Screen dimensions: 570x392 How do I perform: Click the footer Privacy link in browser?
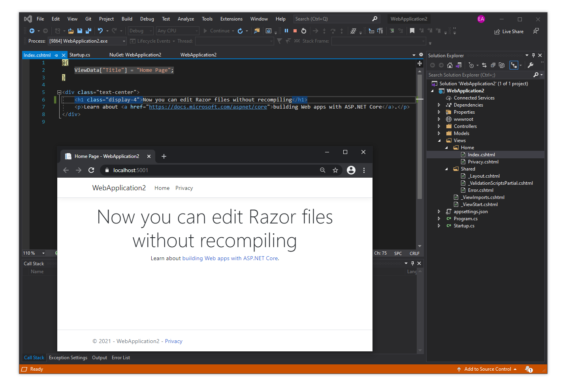pos(174,341)
